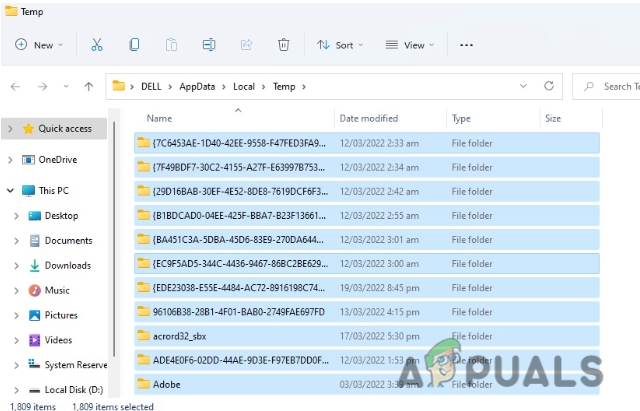The height and width of the screenshot is (411, 640).
Task: Select folder 96106B38-28B1-4F01-BAB0-2749FAE697FD
Action: tap(367, 312)
